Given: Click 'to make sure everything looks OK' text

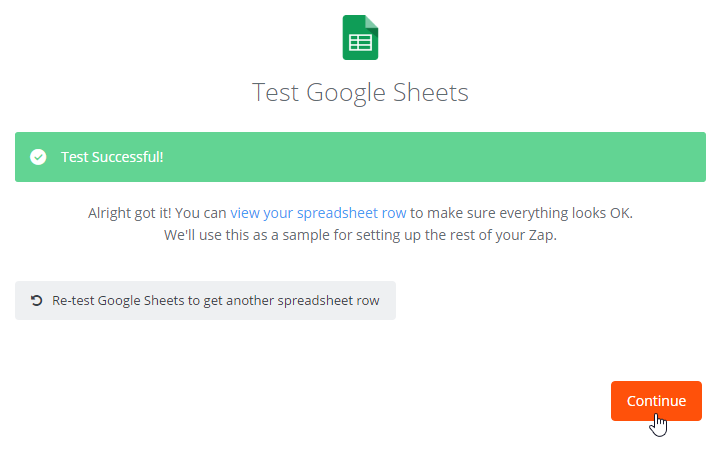Looking at the screenshot, I should pyautogui.click(x=521, y=213).
